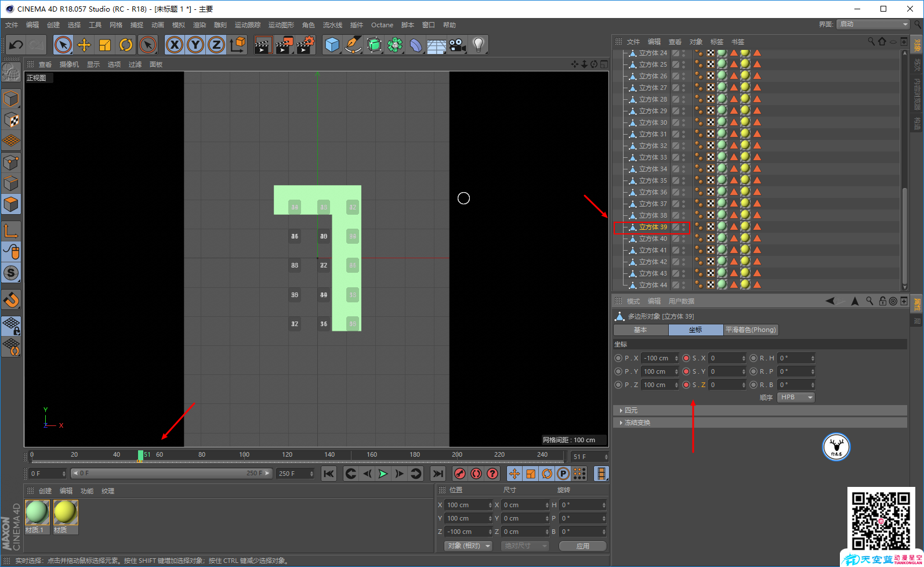Expand the 冻结变换 section
Viewport: 924px width, 567px height.
tap(760, 422)
